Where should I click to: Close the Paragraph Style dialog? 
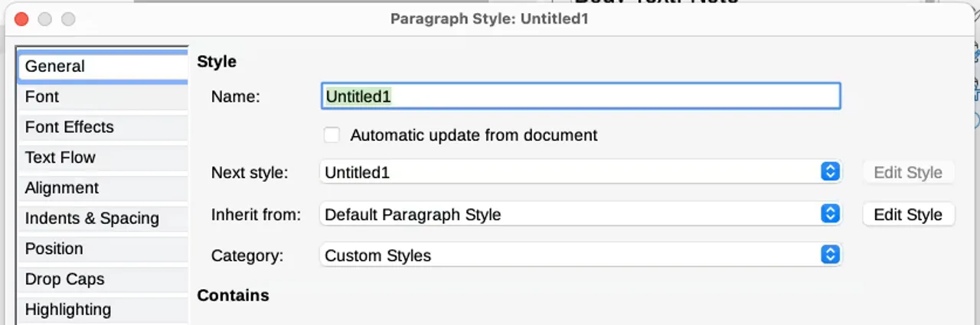[x=21, y=19]
